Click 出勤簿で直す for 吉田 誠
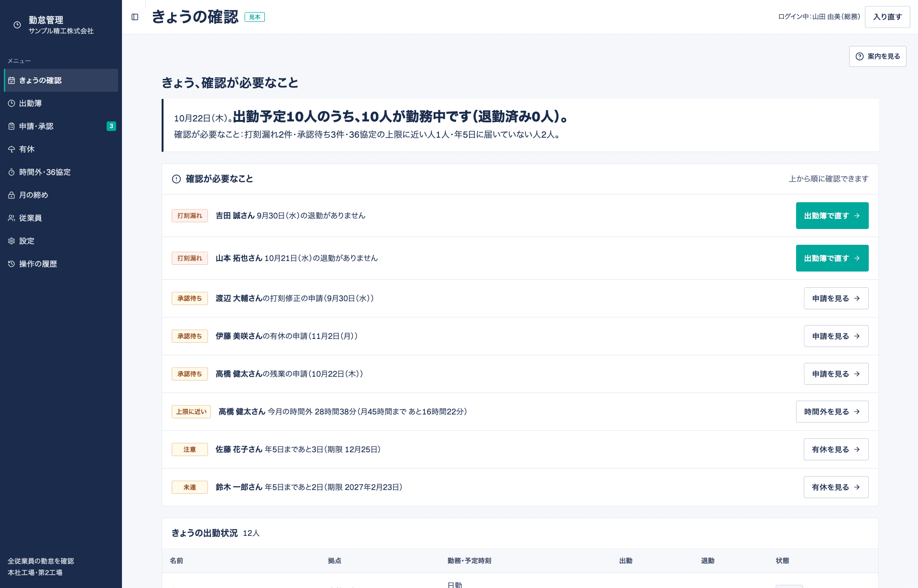The width and height of the screenshot is (918, 588). tap(832, 216)
